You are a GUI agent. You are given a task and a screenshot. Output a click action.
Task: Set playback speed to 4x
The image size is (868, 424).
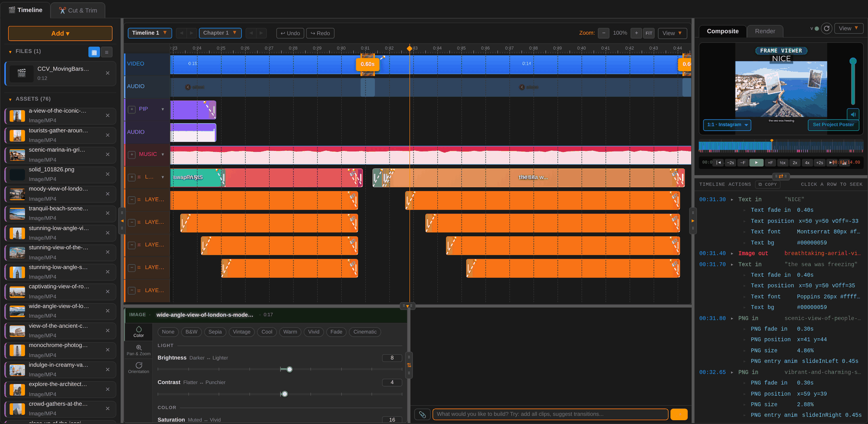coord(807,162)
